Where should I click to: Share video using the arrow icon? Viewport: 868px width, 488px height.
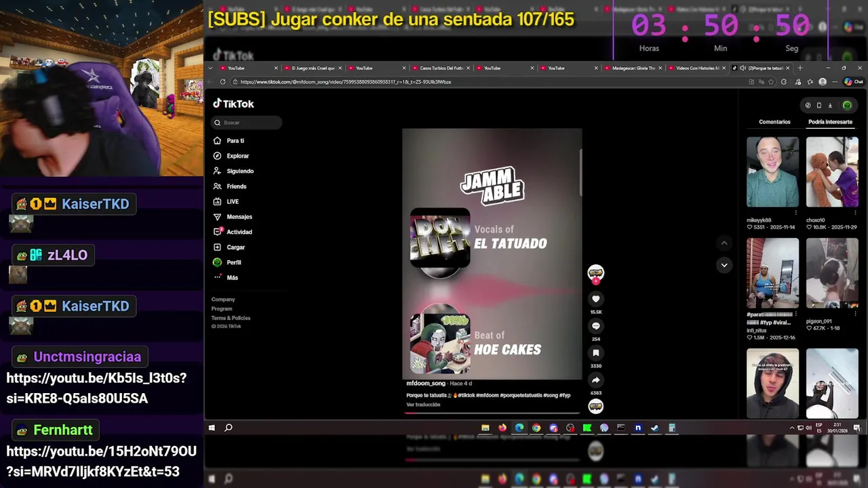pyautogui.click(x=595, y=380)
